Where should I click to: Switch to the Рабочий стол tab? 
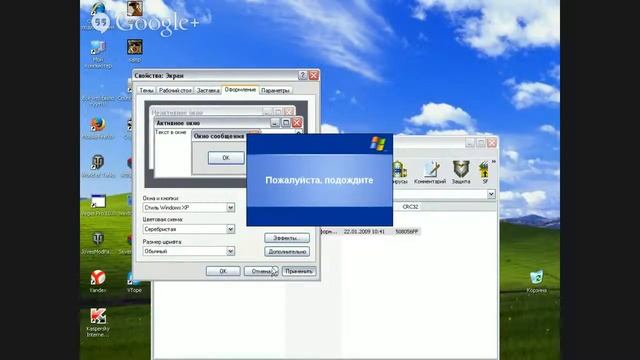175,91
